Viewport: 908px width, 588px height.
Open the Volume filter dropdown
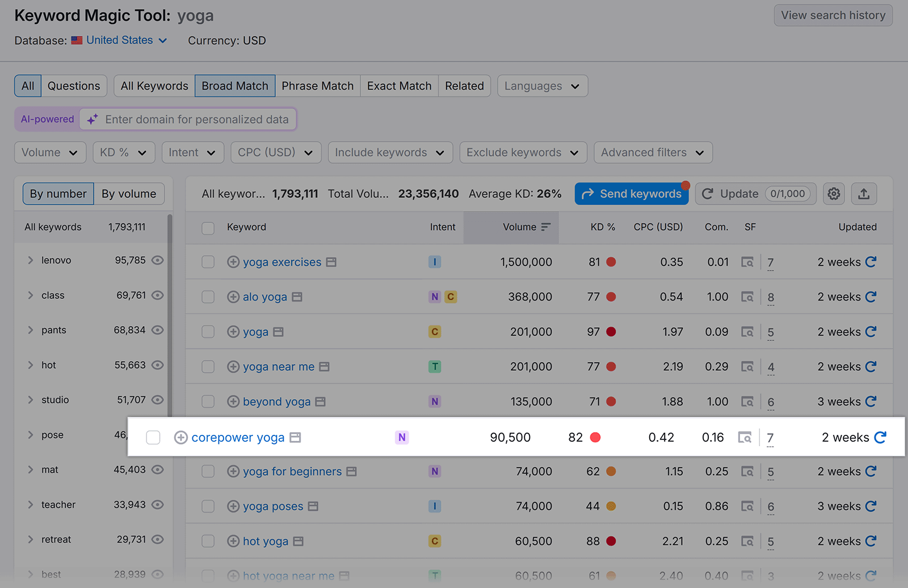click(50, 152)
